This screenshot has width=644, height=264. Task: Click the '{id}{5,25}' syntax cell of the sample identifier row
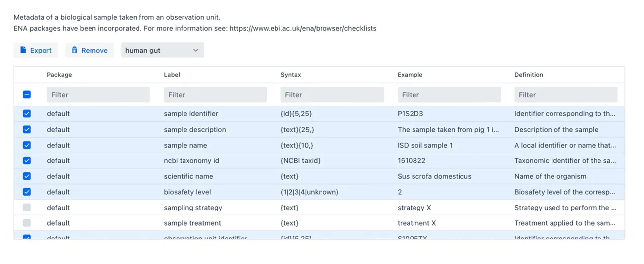[296, 114]
